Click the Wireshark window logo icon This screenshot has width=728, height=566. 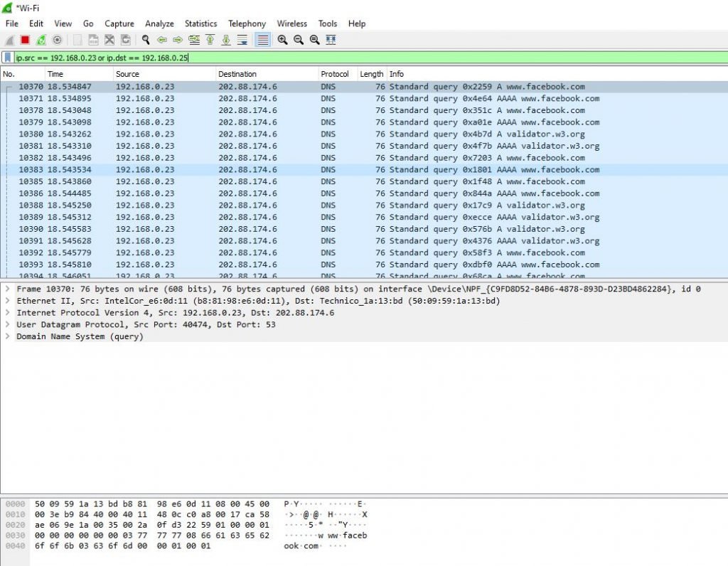pos(7,8)
